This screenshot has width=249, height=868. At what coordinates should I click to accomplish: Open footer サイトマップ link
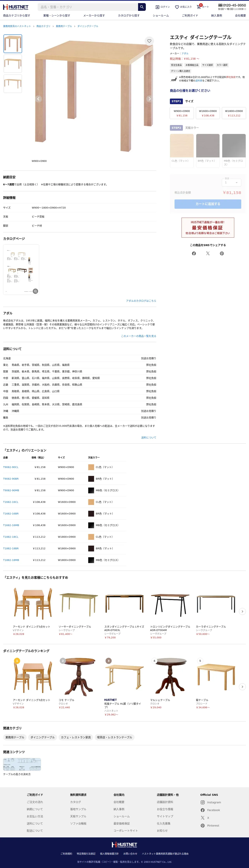pyautogui.click(x=165, y=816)
